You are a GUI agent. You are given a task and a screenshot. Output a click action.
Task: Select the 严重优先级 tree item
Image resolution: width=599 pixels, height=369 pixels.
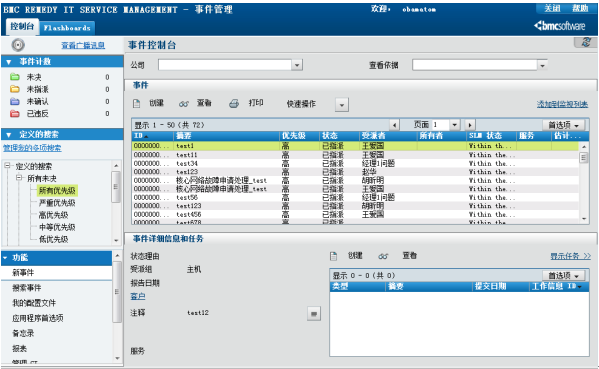[x=57, y=202]
